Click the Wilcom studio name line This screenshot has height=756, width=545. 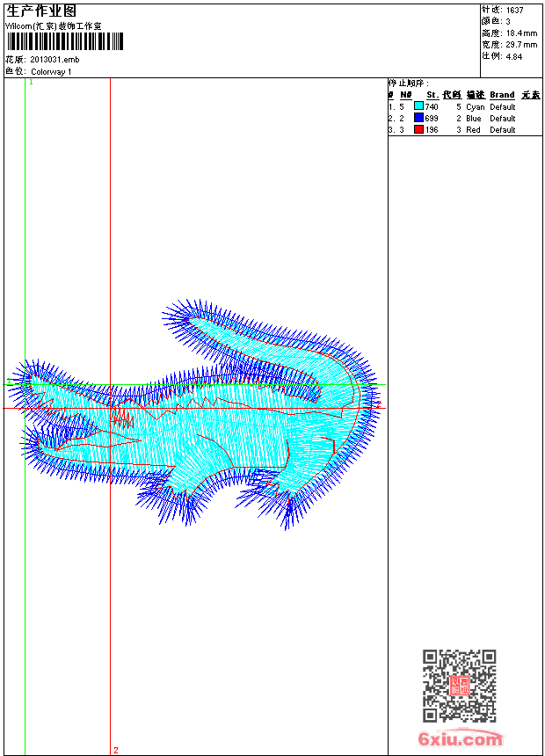pyautogui.click(x=54, y=26)
